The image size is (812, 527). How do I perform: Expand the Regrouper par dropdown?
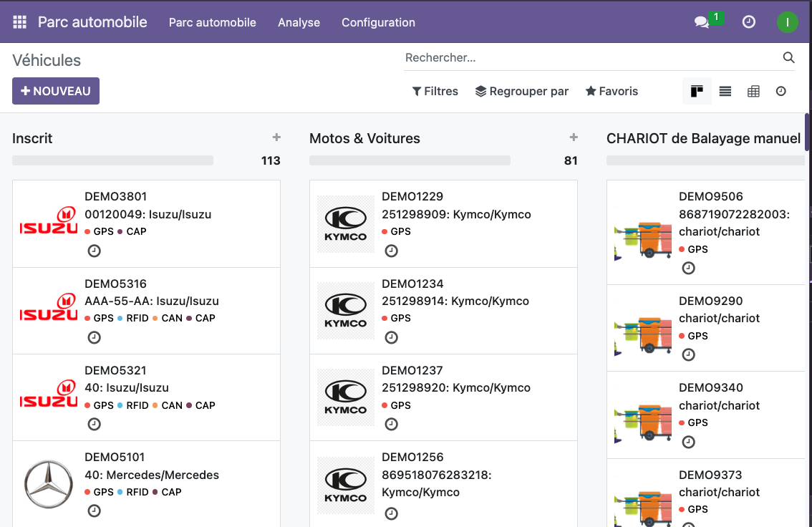(522, 92)
